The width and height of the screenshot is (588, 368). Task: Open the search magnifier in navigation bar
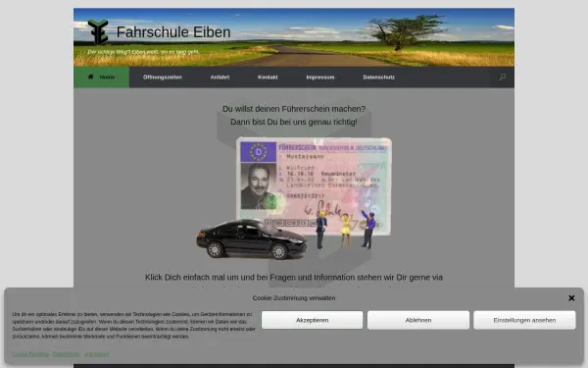[503, 77]
